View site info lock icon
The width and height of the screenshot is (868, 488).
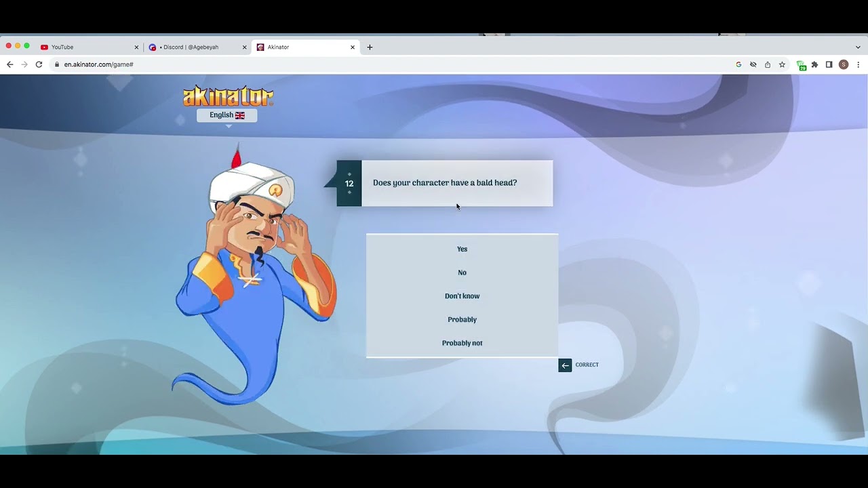pyautogui.click(x=57, y=64)
